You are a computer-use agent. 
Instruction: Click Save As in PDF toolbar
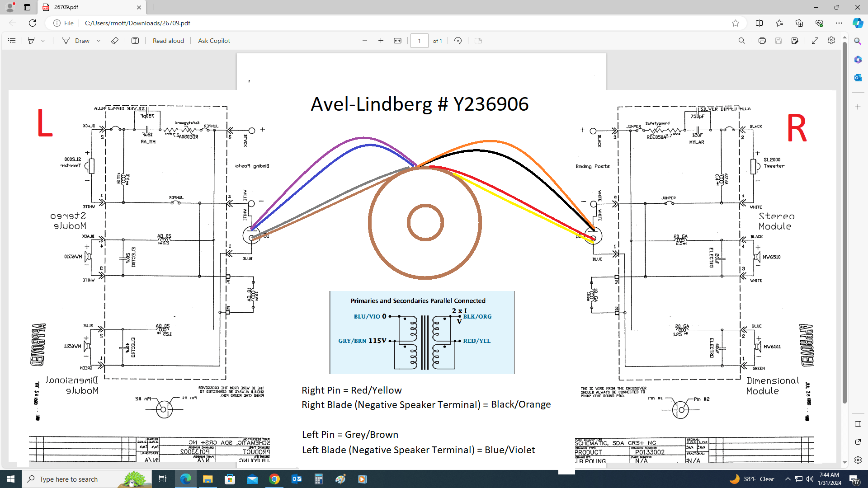[795, 41]
